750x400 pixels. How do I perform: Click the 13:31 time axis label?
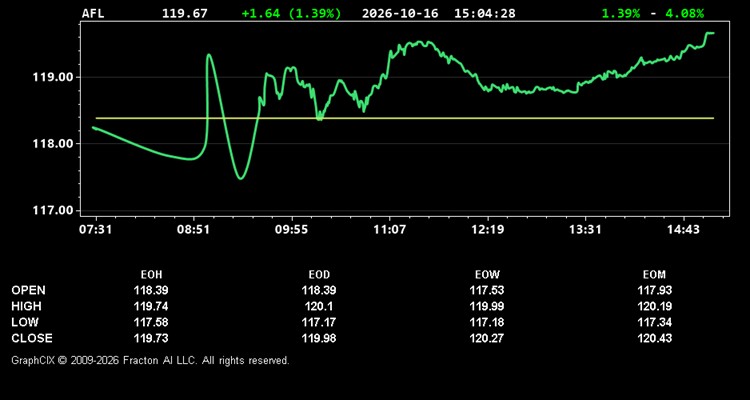tap(585, 230)
